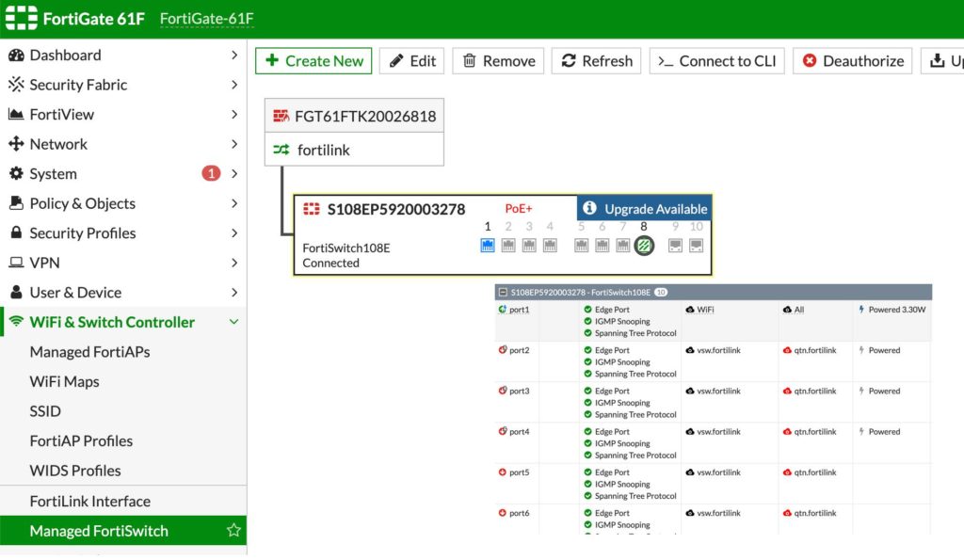Click port 5 icon on switch faceplate
Image resolution: width=964 pixels, height=560 pixels.
click(x=582, y=246)
